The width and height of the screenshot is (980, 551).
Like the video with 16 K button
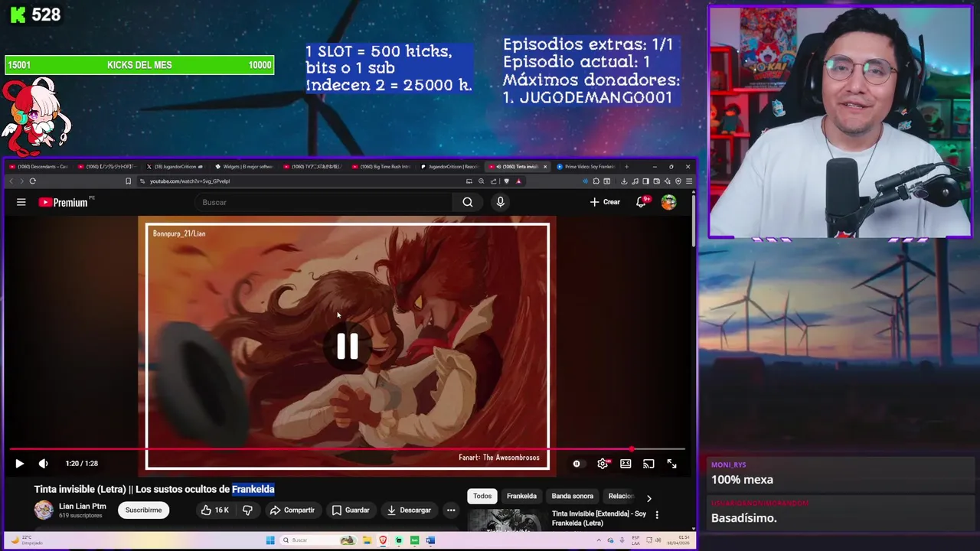click(215, 510)
